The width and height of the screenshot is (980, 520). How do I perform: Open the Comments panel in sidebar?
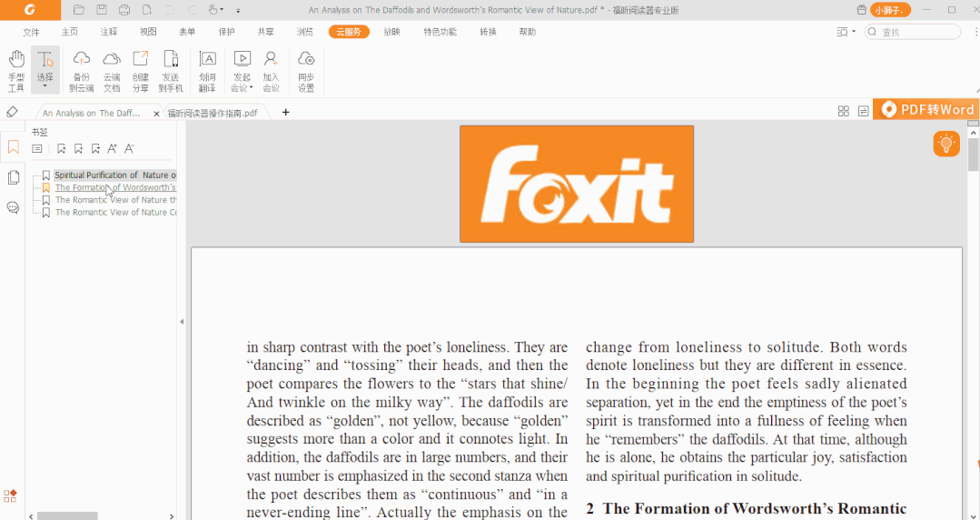[13, 207]
